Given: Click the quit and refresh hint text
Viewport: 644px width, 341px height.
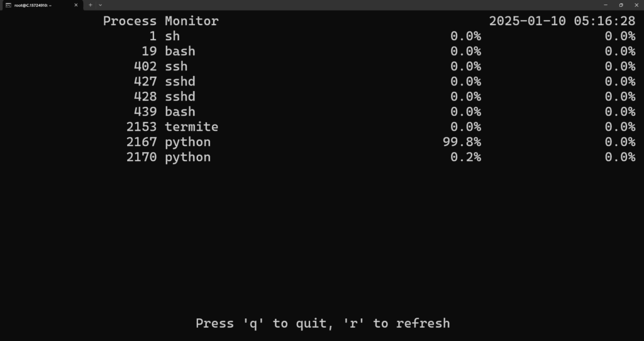Looking at the screenshot, I should (323, 323).
